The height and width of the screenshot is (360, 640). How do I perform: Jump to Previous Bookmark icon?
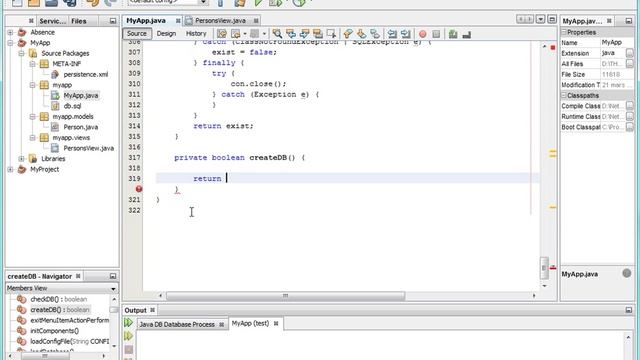[x=348, y=33]
